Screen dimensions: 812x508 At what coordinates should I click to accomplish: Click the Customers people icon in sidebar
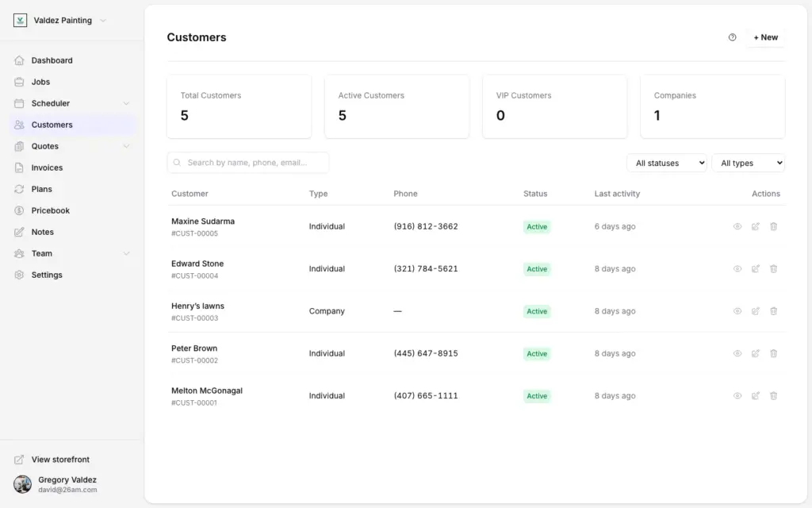click(19, 125)
